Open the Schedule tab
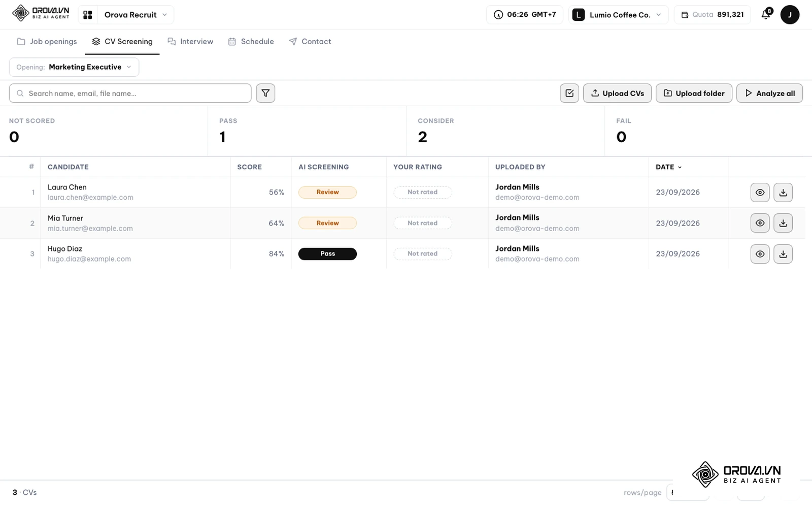The width and height of the screenshot is (812, 508). point(251,42)
